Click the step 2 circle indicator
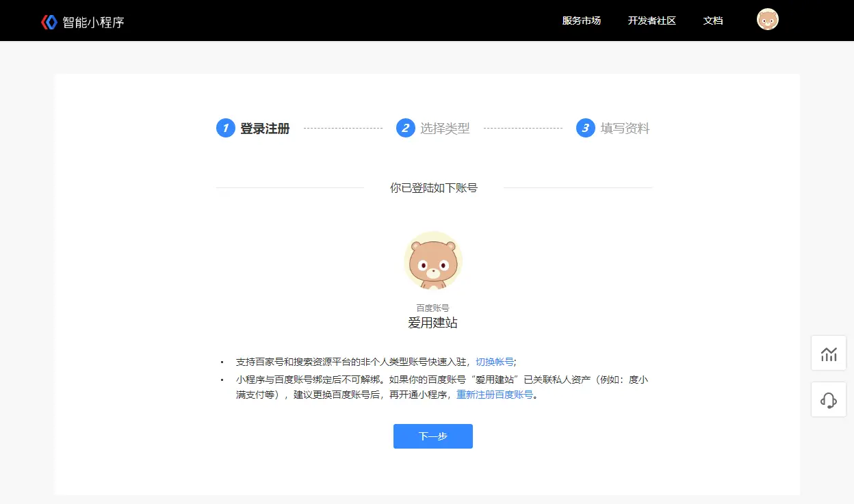Image resolution: width=854 pixels, height=504 pixels. [405, 128]
